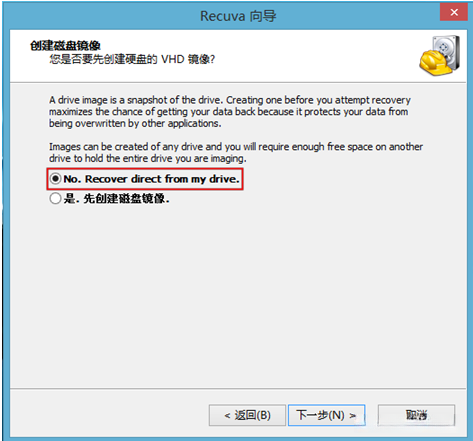Click the "No. Recover direct from my drive." label text

(152, 179)
